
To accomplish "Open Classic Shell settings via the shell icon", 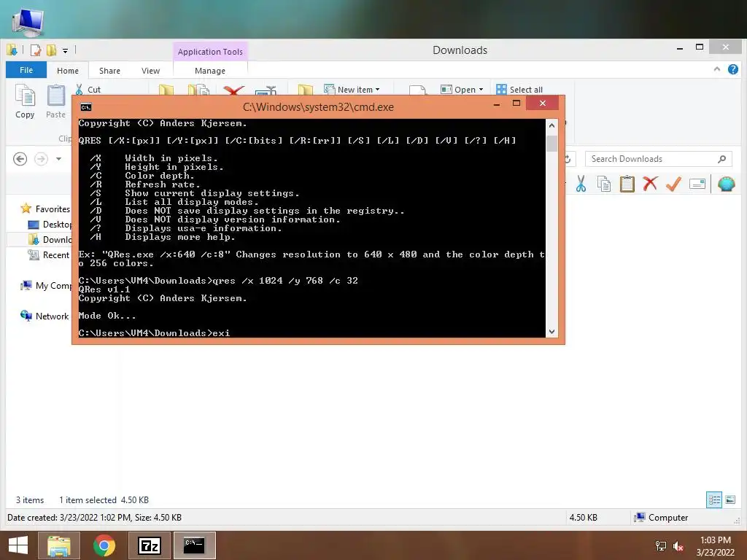I will tap(726, 184).
